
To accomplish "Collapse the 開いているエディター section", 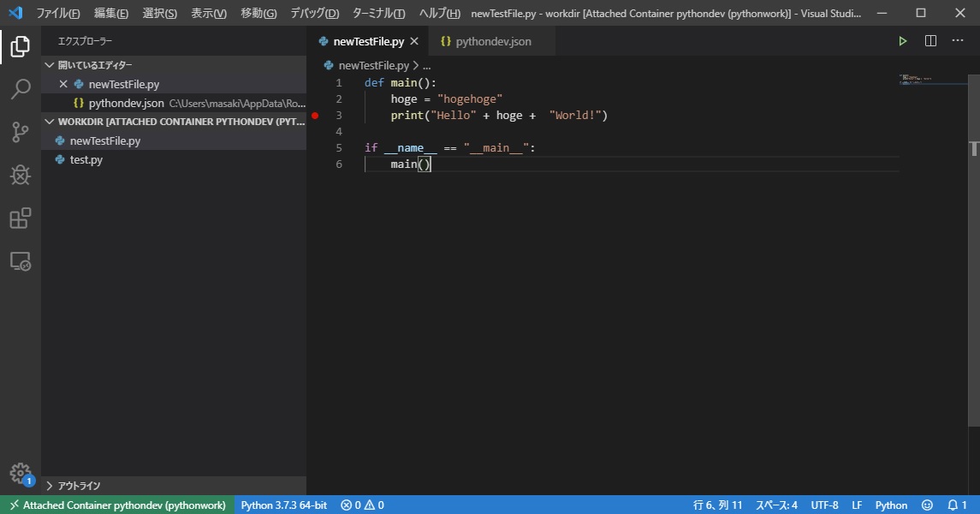I will [50, 64].
